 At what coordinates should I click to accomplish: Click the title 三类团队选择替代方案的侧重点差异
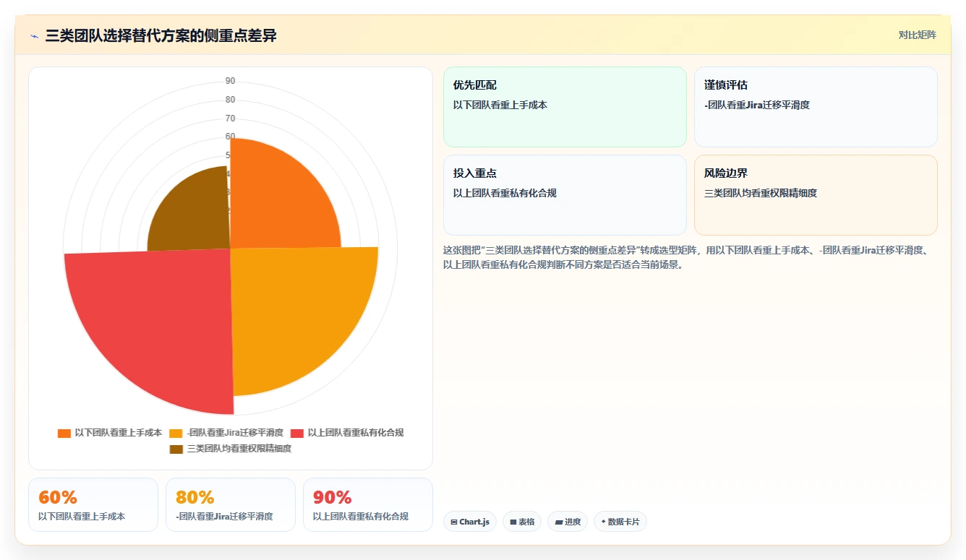tap(161, 35)
